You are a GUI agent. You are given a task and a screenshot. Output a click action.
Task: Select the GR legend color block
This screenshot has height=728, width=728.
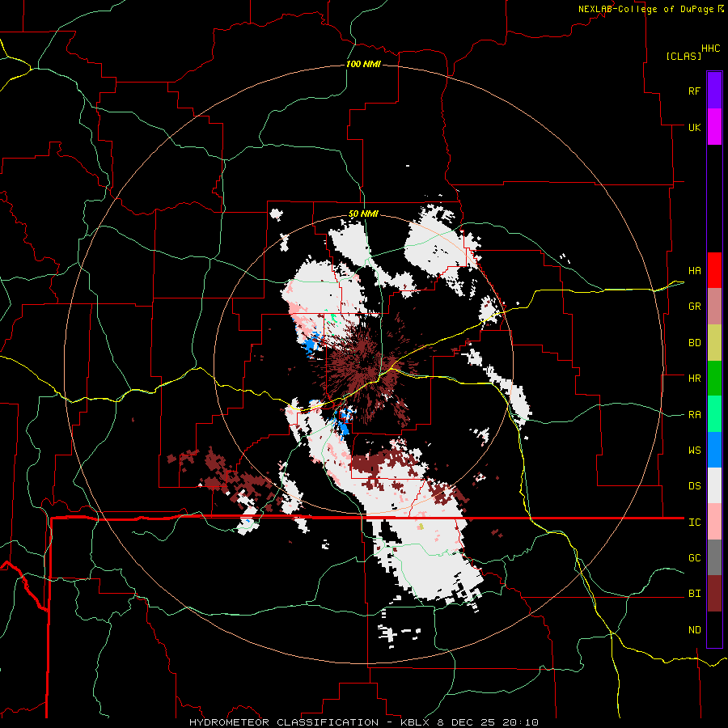[x=714, y=307]
